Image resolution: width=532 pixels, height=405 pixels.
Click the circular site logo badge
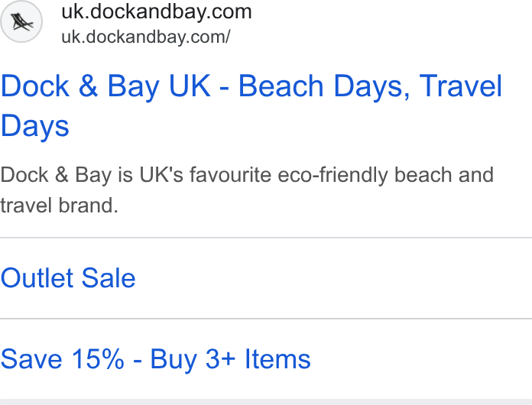[21, 21]
